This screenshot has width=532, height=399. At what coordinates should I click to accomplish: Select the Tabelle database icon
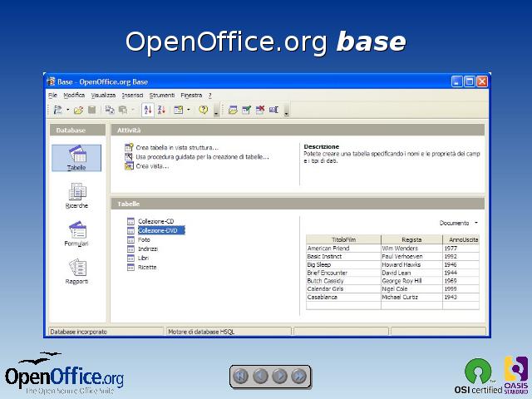[76, 156]
